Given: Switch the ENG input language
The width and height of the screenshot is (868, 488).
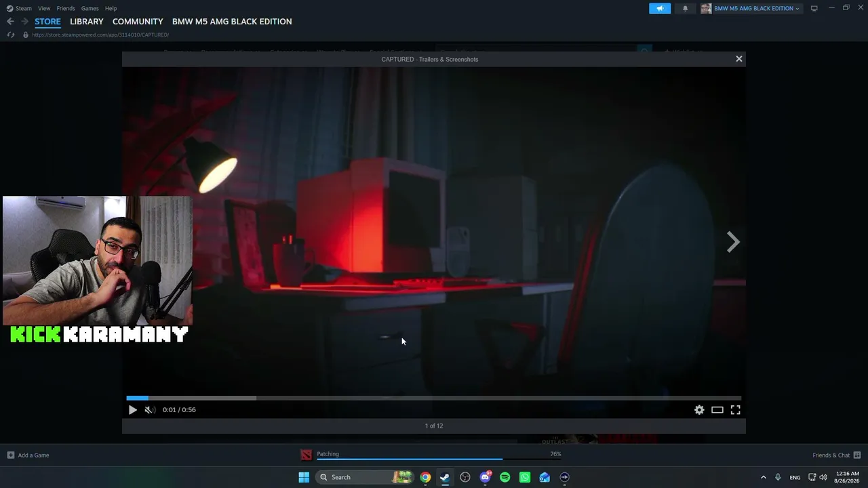Looking at the screenshot, I should 795,477.
